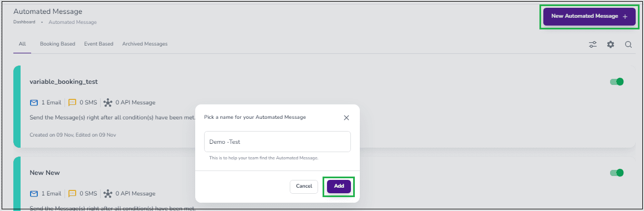The width and height of the screenshot is (644, 211).
Task: Open the Event Based tab
Action: coord(98,44)
